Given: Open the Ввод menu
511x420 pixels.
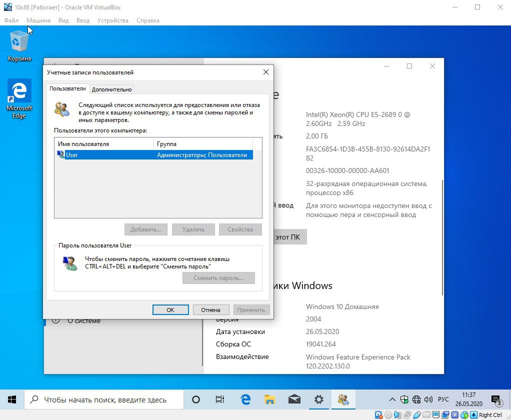Looking at the screenshot, I should 83,20.
